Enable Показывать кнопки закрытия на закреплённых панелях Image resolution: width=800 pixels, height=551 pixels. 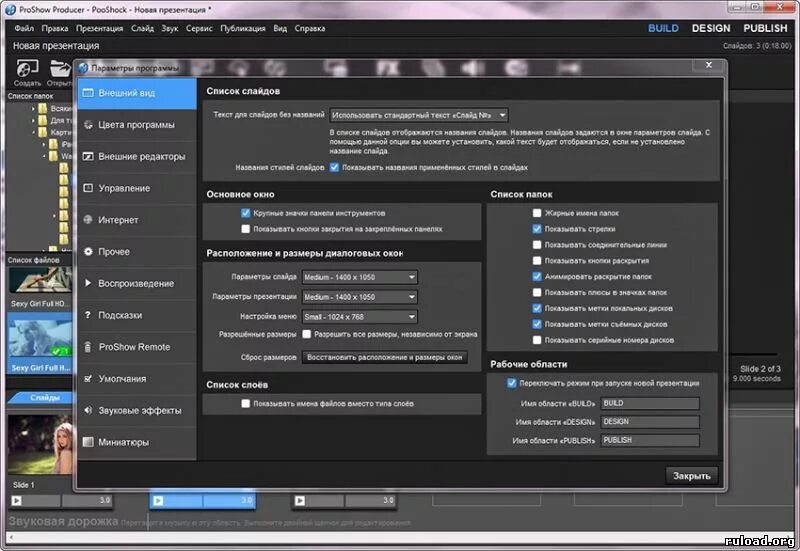tap(245, 229)
